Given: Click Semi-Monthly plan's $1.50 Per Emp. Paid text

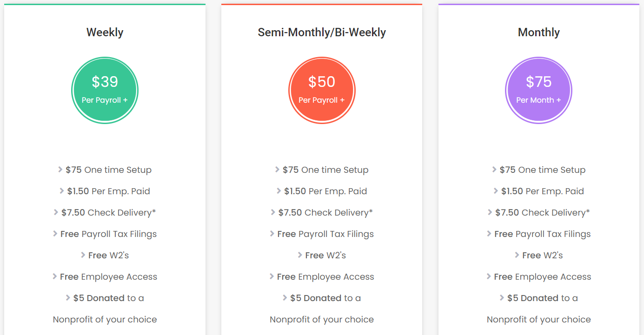Looking at the screenshot, I should click(x=325, y=191).
